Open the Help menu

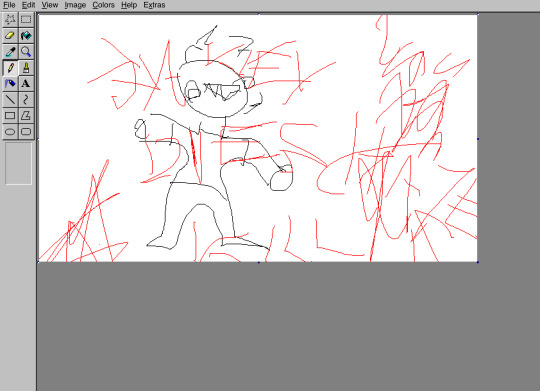129,5
